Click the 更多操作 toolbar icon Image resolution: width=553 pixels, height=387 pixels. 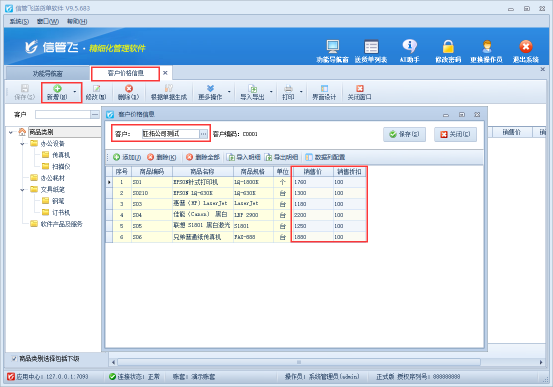pyautogui.click(x=210, y=88)
